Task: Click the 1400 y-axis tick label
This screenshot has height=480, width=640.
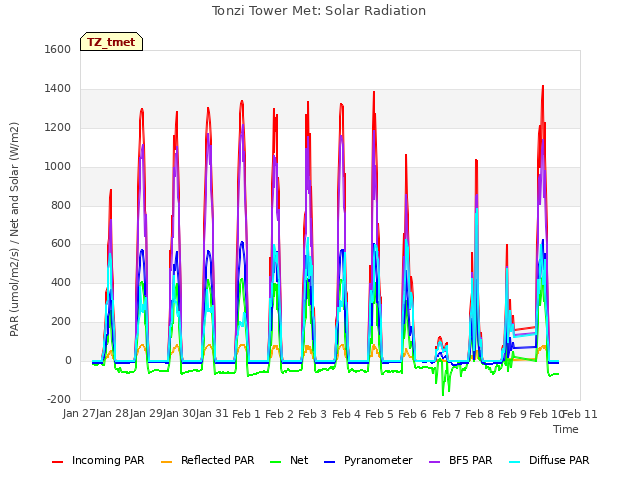Action: (x=58, y=89)
